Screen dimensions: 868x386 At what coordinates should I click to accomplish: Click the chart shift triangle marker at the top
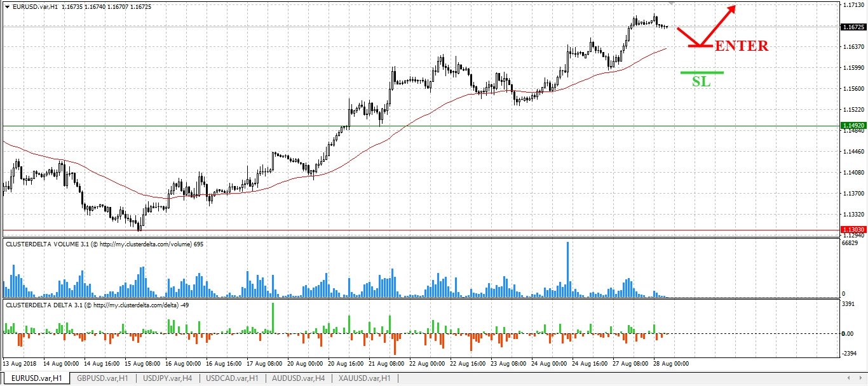tap(671, 3)
